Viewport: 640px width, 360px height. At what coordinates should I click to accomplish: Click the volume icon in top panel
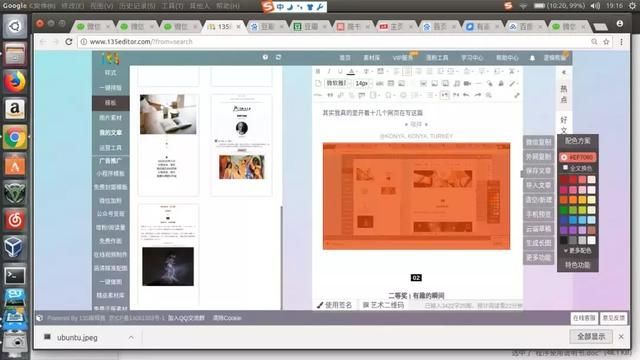point(595,6)
